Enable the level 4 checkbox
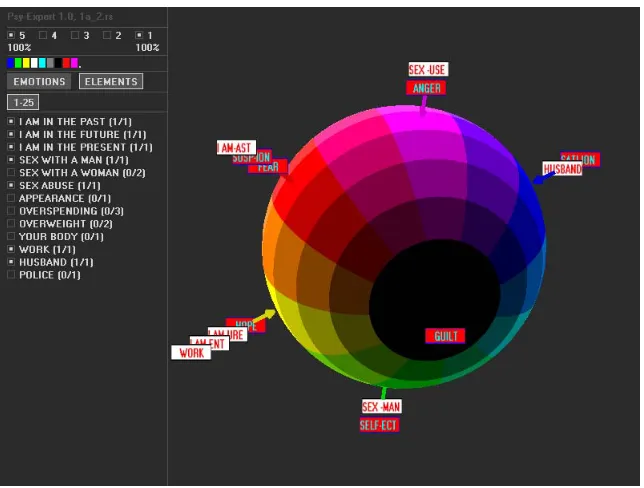 43,35
